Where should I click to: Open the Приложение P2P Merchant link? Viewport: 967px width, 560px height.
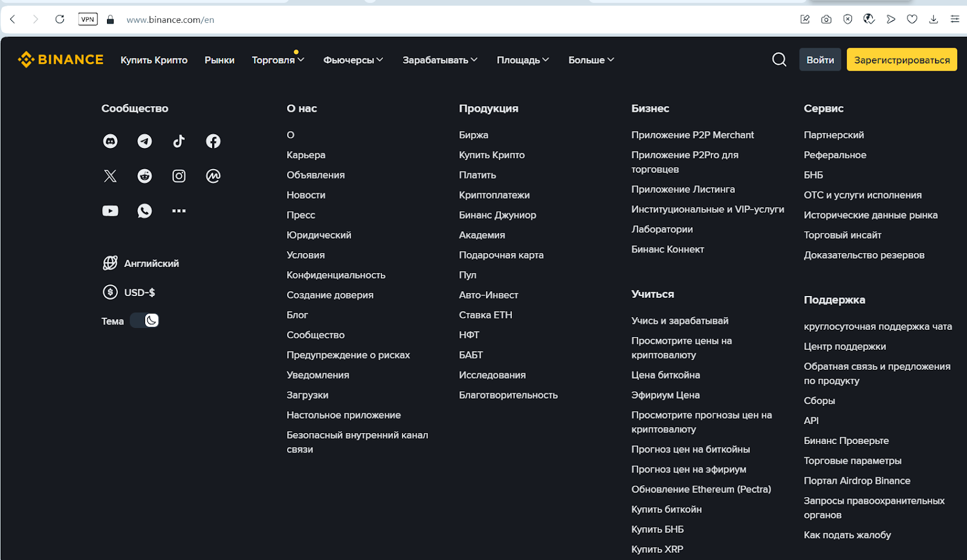click(693, 135)
